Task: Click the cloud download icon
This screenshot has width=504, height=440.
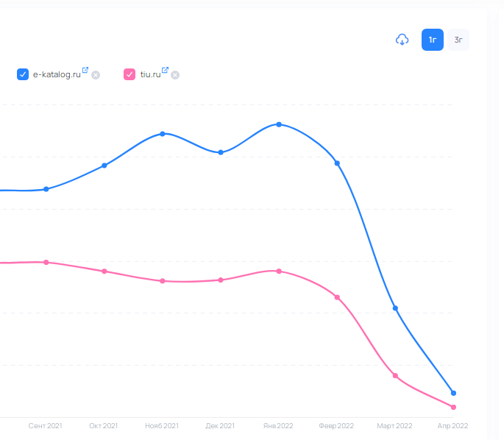Action: point(402,40)
